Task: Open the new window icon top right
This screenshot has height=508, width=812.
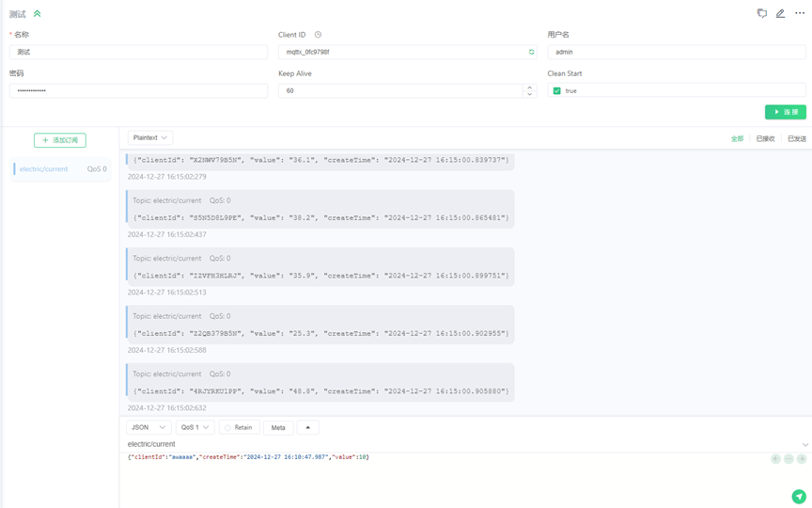Action: point(762,13)
